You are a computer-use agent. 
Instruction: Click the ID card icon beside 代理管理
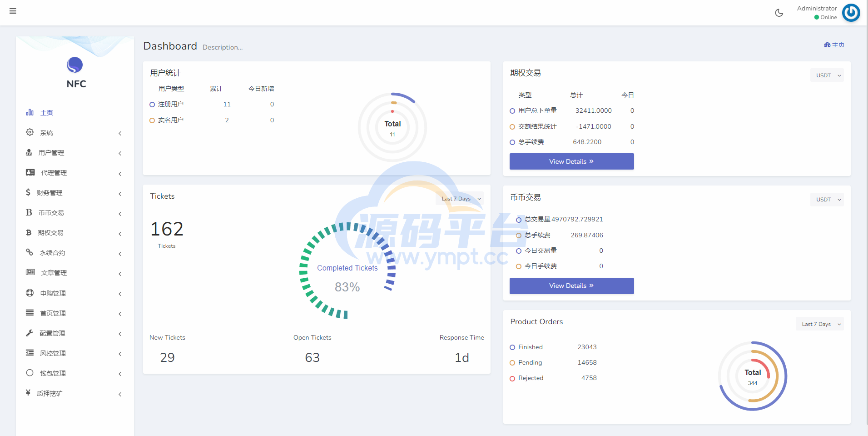tap(30, 172)
